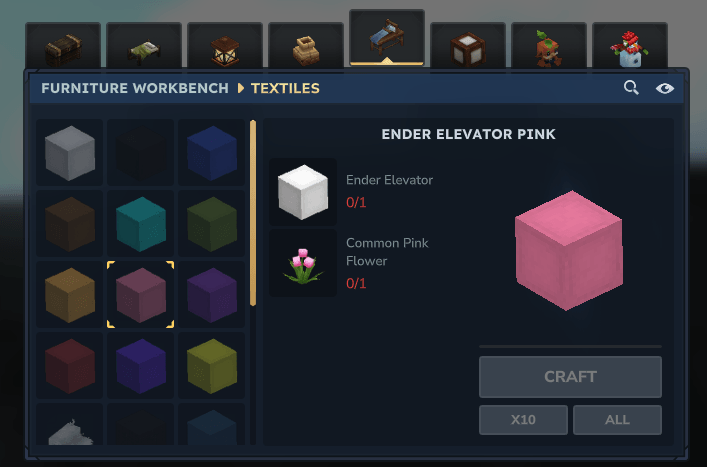Click the search magnifier icon

coord(631,87)
